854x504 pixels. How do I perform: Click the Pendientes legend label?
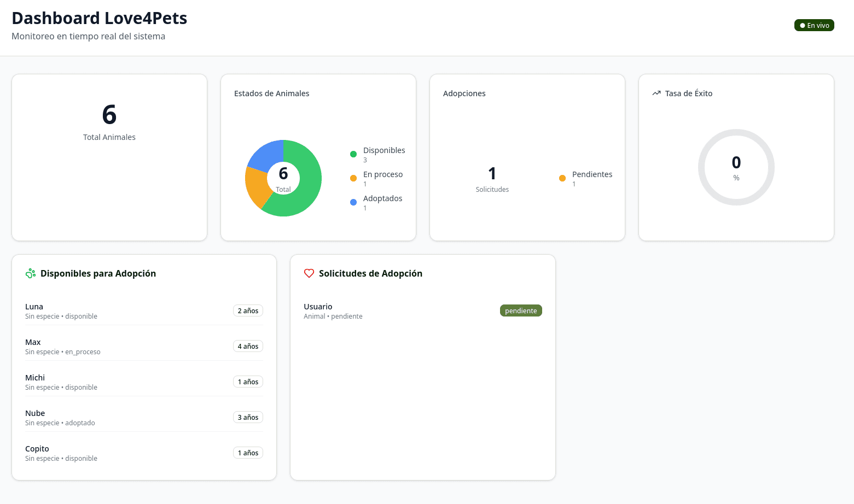pyautogui.click(x=592, y=174)
